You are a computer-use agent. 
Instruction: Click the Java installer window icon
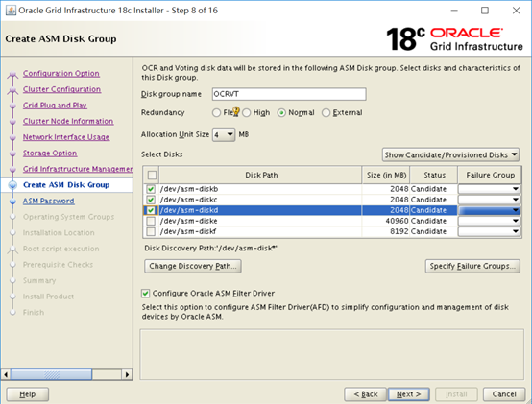[11, 11]
